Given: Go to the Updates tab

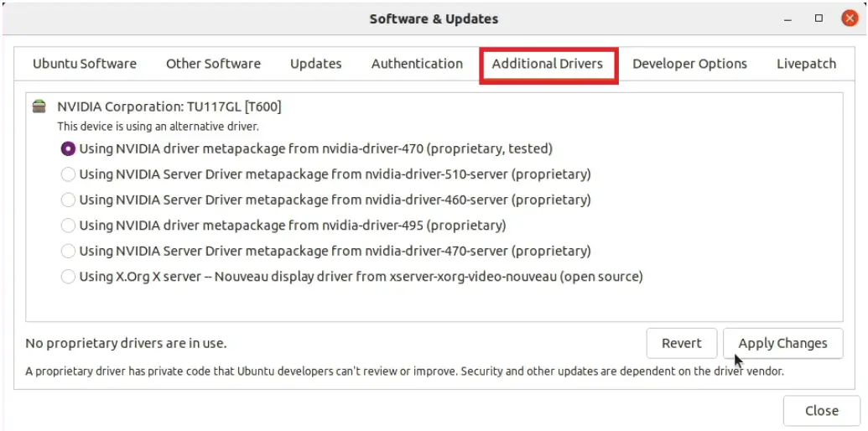Looking at the screenshot, I should [316, 64].
